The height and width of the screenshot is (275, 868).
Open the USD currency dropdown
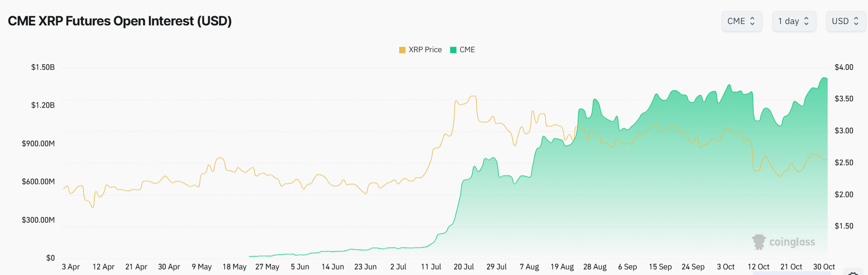(x=845, y=21)
